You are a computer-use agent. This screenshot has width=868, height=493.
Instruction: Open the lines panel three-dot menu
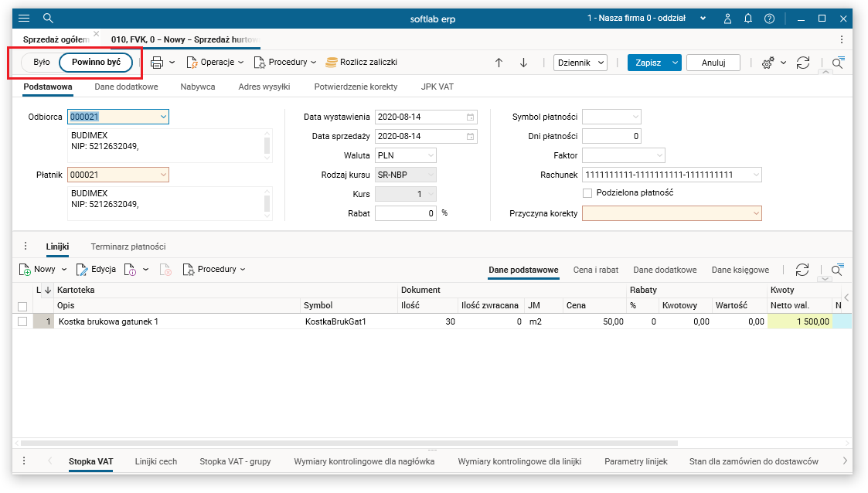pyautogui.click(x=26, y=246)
